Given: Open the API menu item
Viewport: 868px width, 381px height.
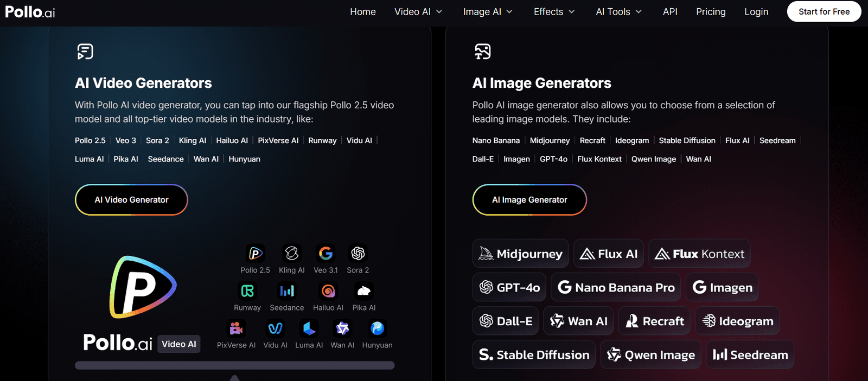Looking at the screenshot, I should point(670,12).
